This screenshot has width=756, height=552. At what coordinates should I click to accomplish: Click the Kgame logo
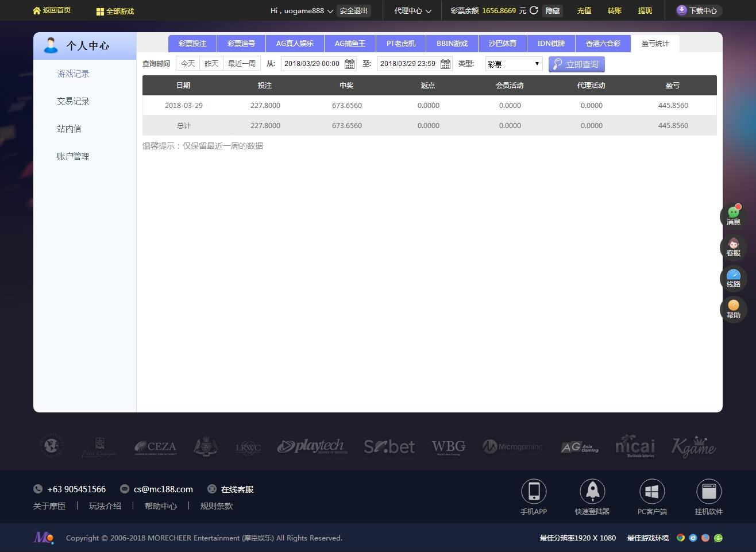click(694, 446)
